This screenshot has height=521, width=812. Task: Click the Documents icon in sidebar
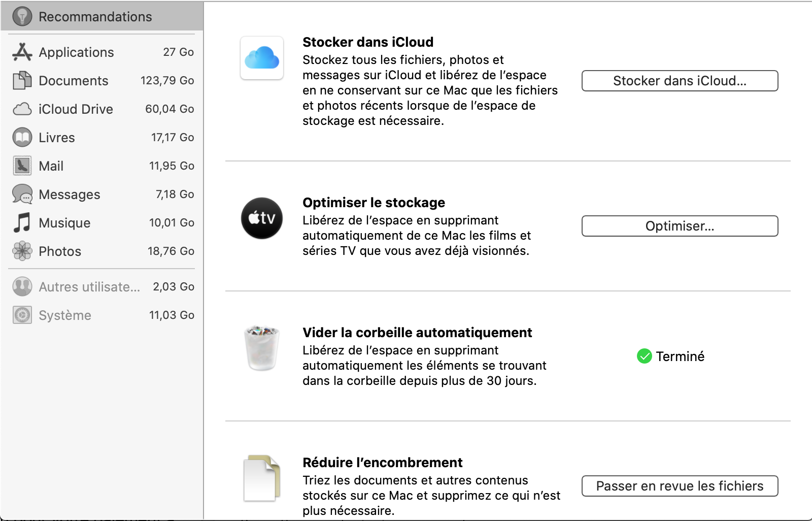point(22,80)
